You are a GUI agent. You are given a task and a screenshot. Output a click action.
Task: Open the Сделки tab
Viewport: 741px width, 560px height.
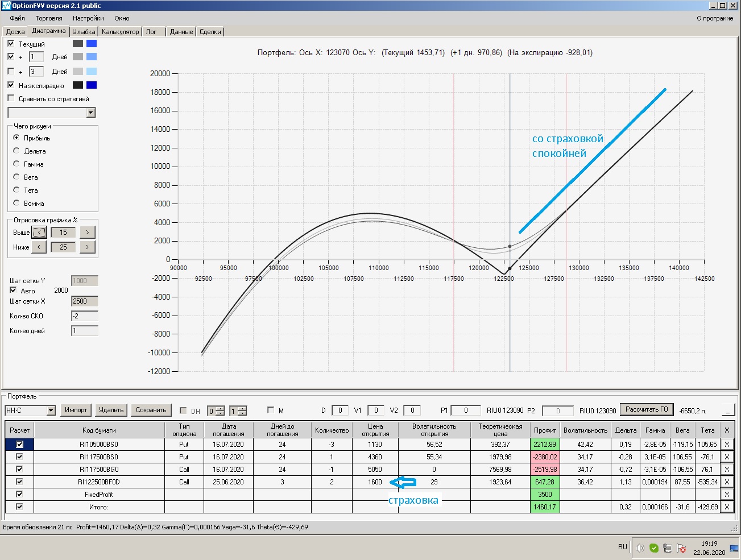210,32
